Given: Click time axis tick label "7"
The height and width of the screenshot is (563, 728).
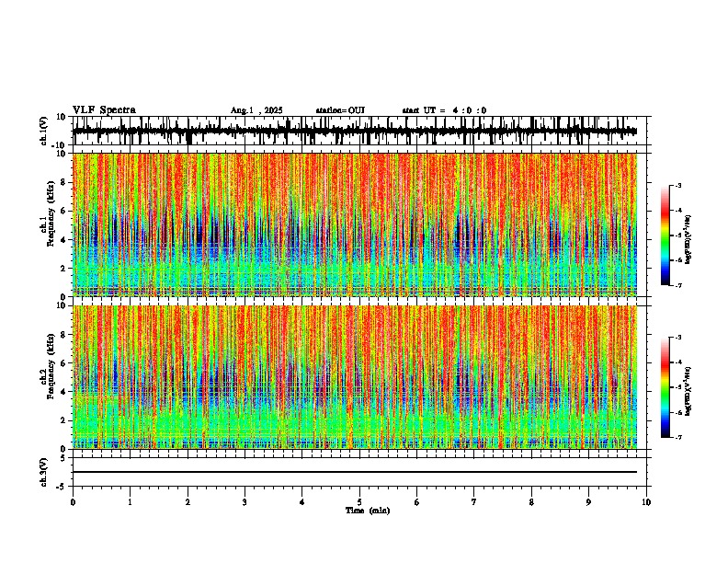Looking at the screenshot, I should click(x=474, y=502).
